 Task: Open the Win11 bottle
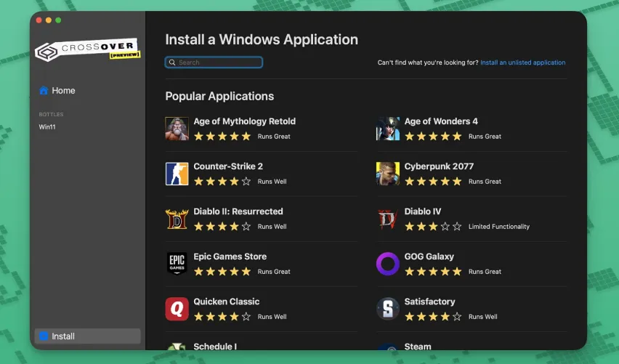coord(47,126)
